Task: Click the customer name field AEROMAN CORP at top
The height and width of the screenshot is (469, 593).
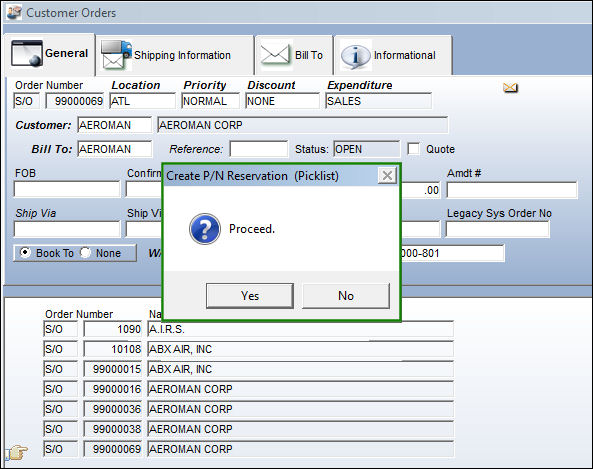Action: point(302,125)
